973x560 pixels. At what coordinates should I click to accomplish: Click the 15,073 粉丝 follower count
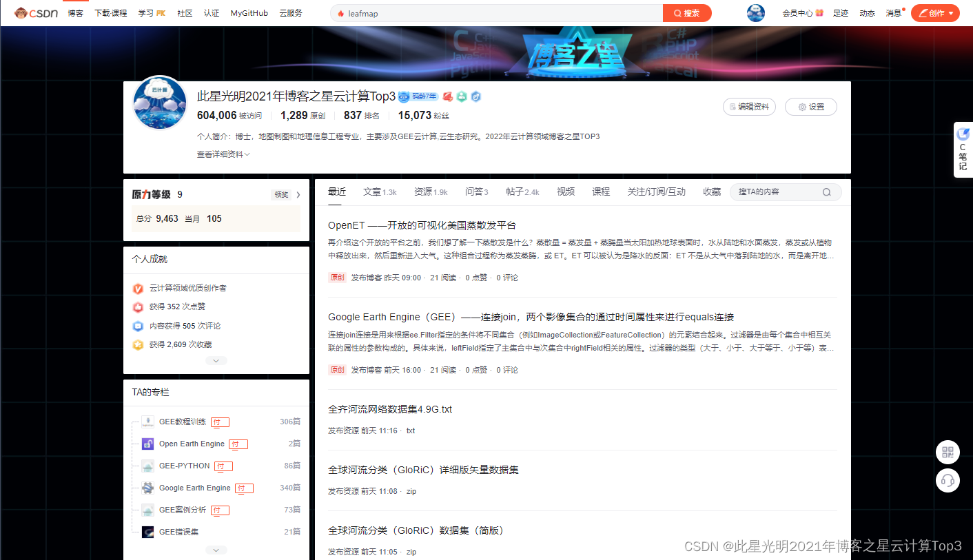point(423,116)
